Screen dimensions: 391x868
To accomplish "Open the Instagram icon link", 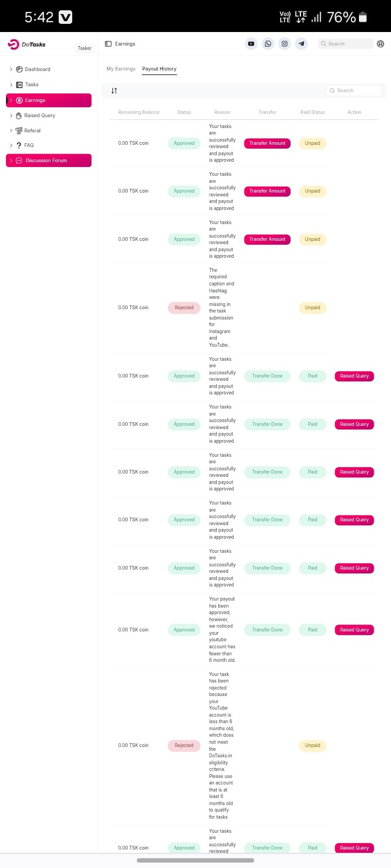I will tap(285, 44).
